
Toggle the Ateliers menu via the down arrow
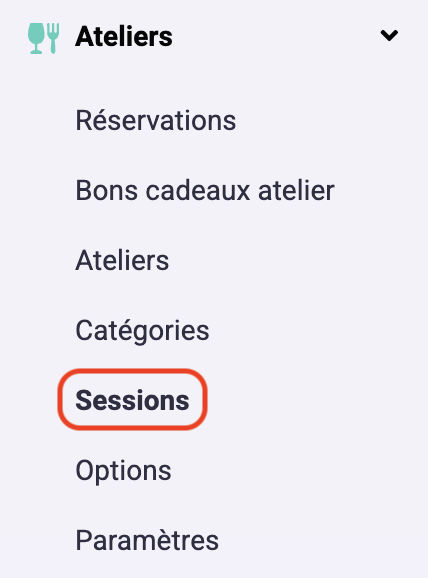coord(389,35)
